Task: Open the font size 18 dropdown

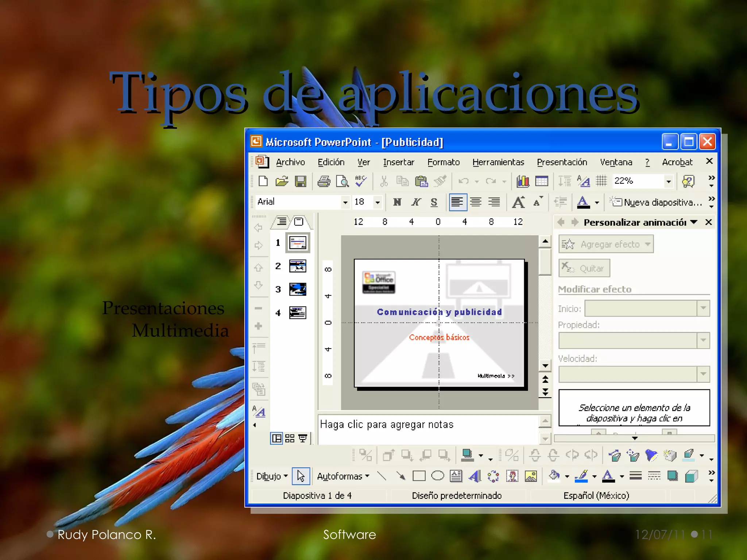Action: [x=378, y=202]
